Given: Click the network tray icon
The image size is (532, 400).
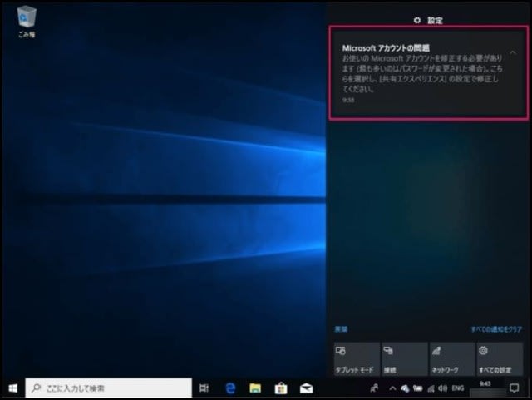Looking at the screenshot, I should (x=431, y=388).
